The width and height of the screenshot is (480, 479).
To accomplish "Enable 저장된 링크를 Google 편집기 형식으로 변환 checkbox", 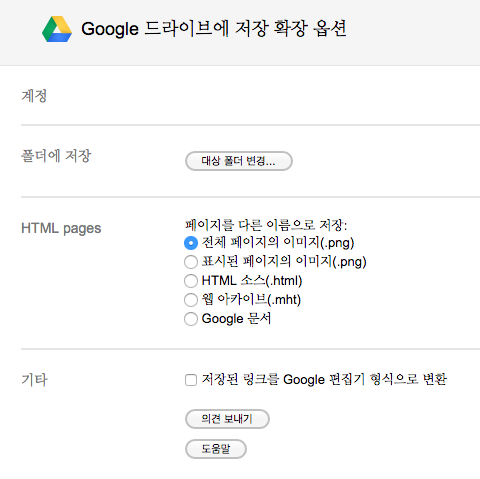I will (x=191, y=380).
